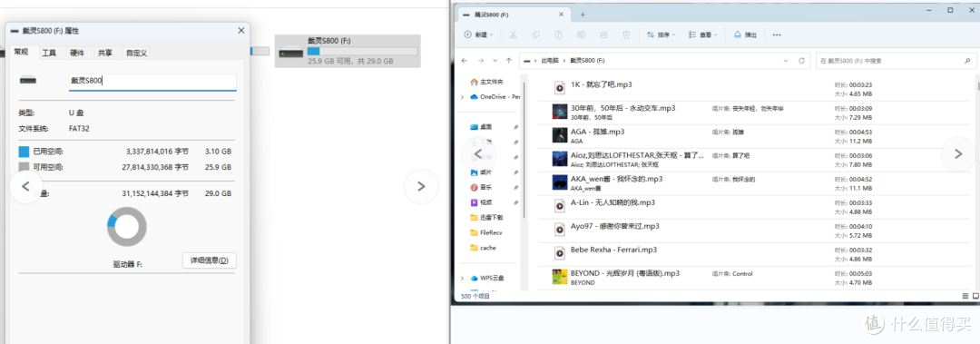Open 主文件夹 home in sidebar
This screenshot has width=980, height=344.
click(486, 82)
